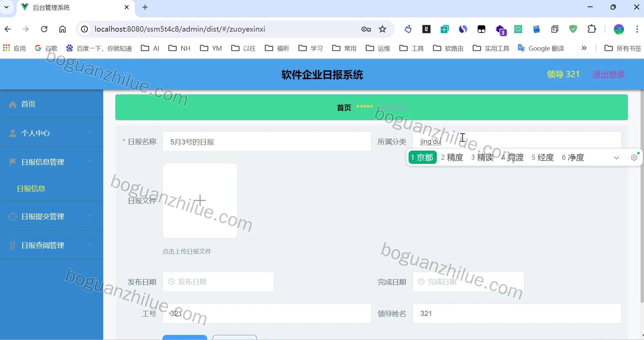The height and width of the screenshot is (340, 644).
Task: Open the extension with badge 3
Action: coord(501,30)
